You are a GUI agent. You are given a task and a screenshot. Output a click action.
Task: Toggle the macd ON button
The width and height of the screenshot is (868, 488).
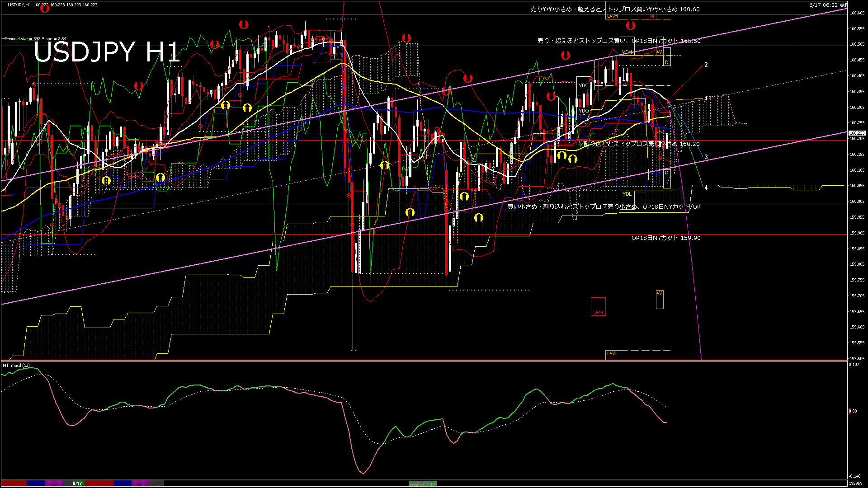423,484
